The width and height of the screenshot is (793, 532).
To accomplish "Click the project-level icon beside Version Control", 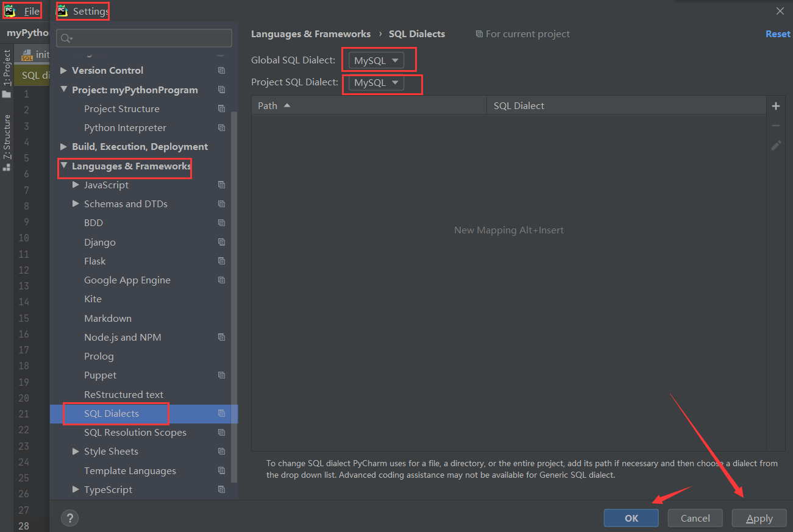I will click(221, 71).
